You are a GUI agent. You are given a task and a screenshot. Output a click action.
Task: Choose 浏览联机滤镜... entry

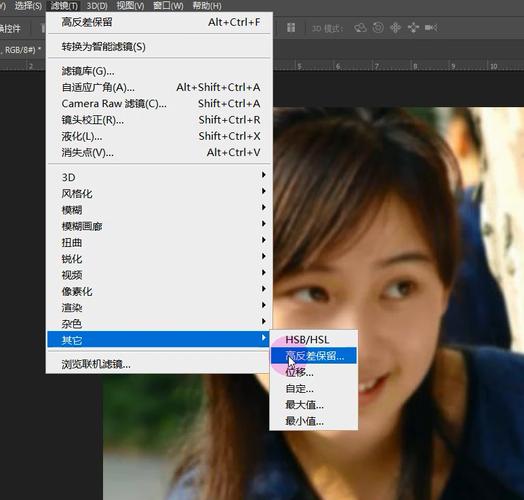click(x=159, y=364)
